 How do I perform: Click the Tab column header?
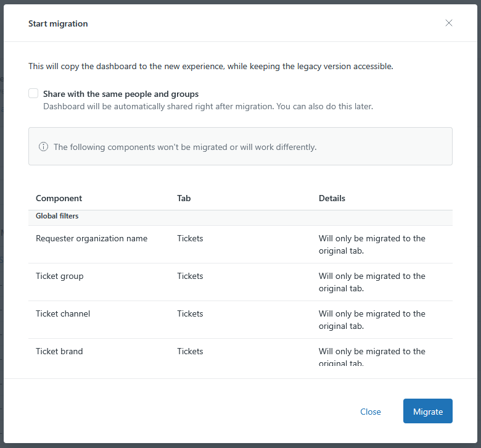[x=184, y=199]
